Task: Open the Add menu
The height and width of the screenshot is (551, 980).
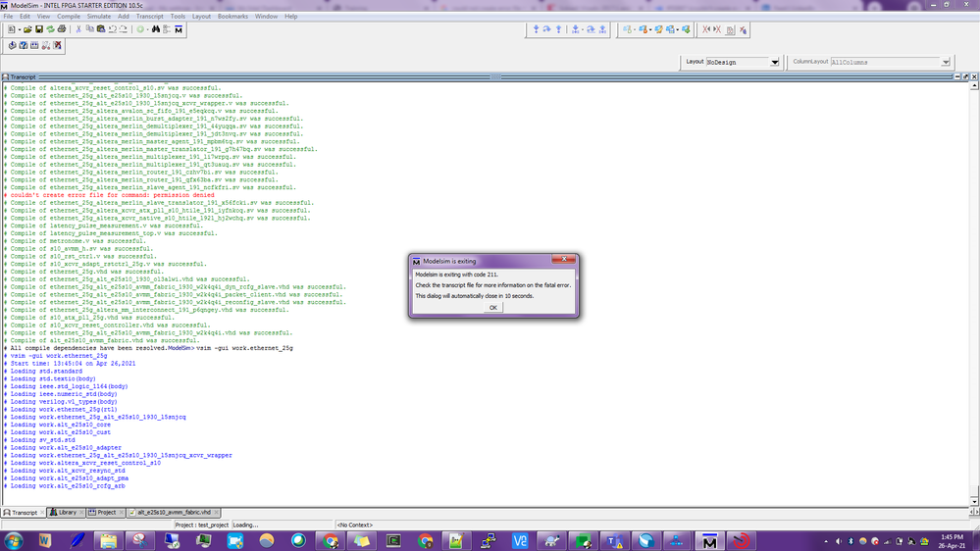Action: click(124, 17)
